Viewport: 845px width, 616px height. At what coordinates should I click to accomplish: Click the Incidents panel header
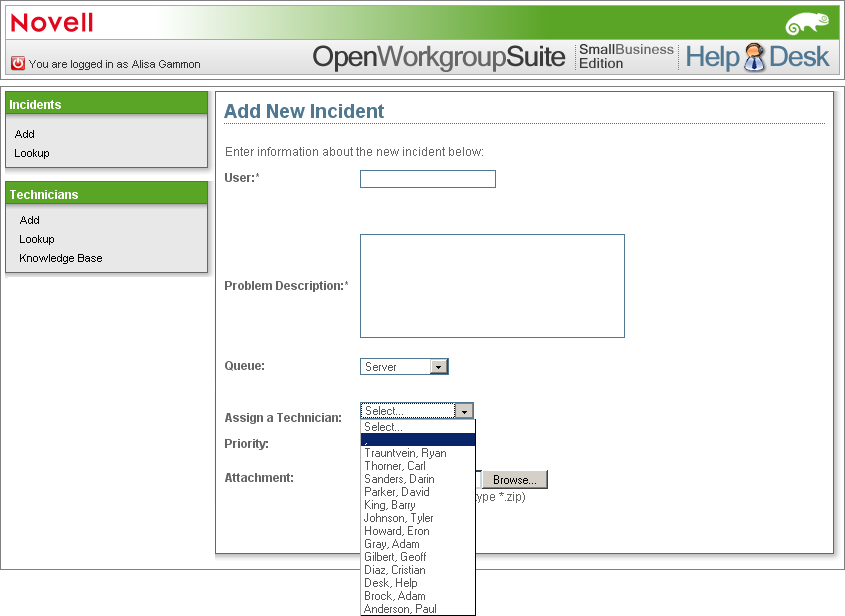(106, 103)
